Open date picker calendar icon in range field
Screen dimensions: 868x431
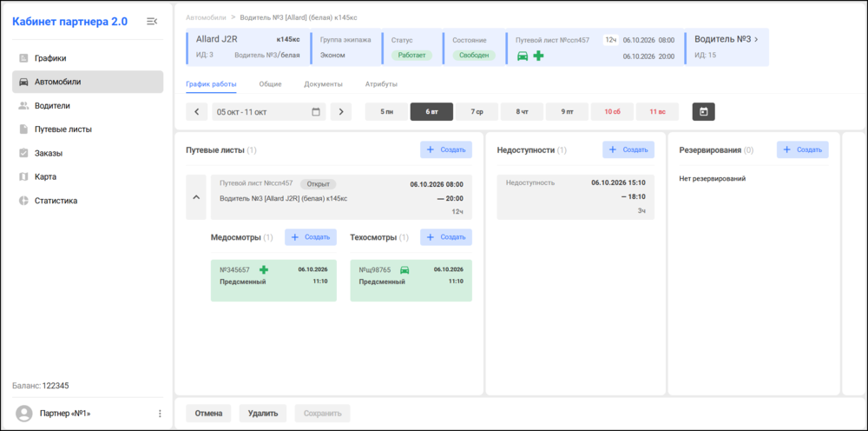[316, 111]
